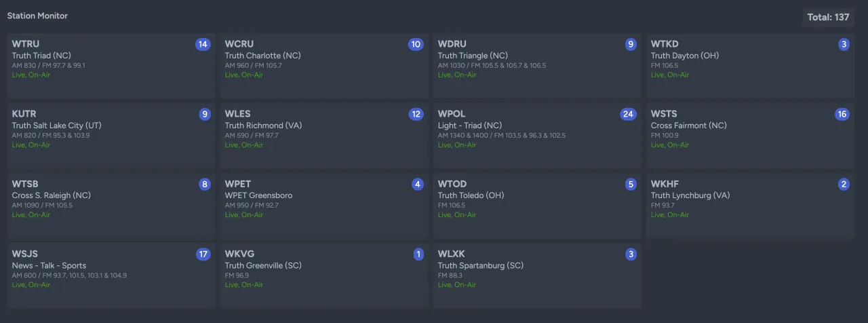Click the WSTS badge showing 16

842,114
